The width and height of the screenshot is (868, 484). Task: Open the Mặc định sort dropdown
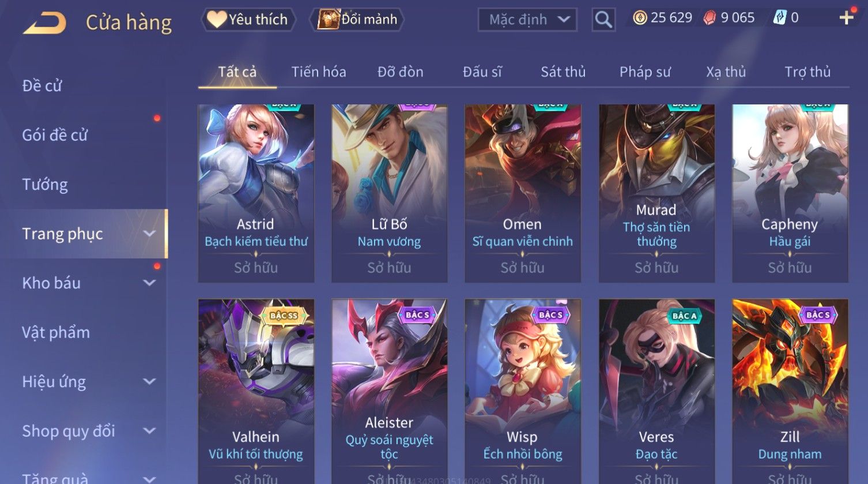point(527,20)
